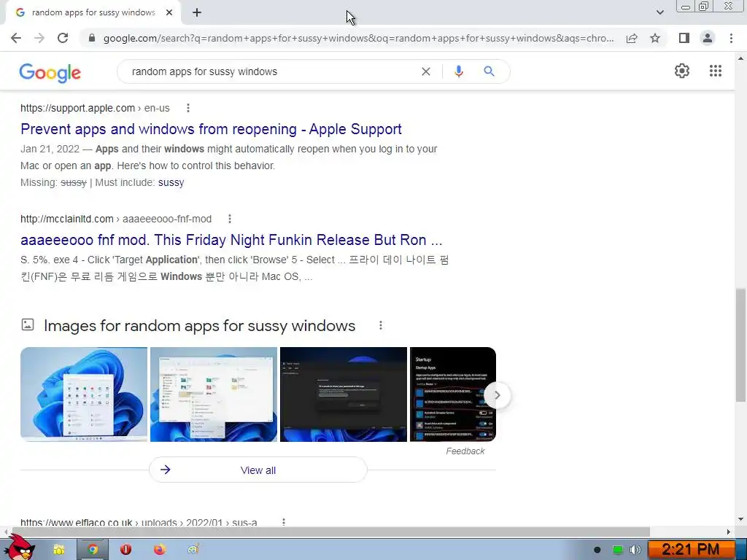
Task: Click the vertical scrollbar thumb
Action: 740,345
